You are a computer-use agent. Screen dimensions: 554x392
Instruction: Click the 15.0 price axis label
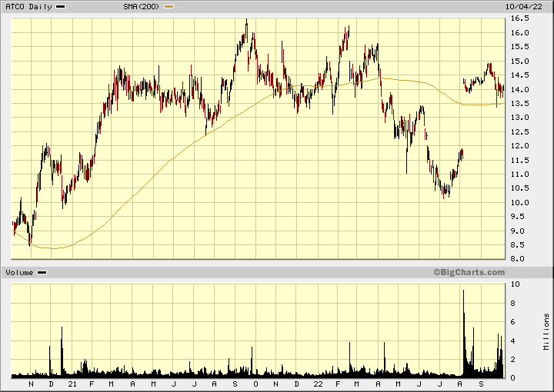coord(520,61)
